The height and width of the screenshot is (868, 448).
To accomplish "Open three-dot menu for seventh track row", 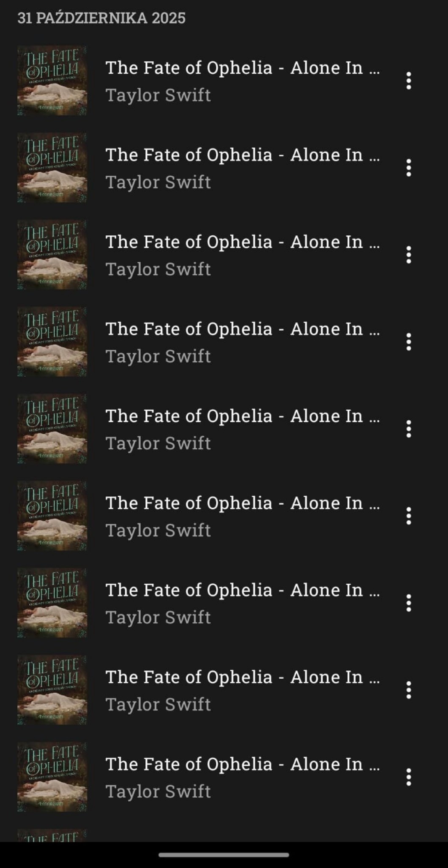I will click(x=408, y=603).
